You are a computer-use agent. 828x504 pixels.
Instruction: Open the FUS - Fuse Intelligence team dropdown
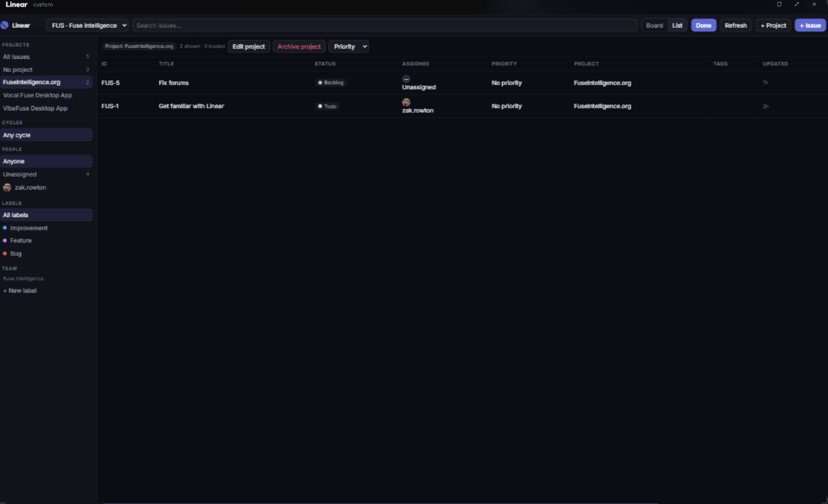[87, 25]
